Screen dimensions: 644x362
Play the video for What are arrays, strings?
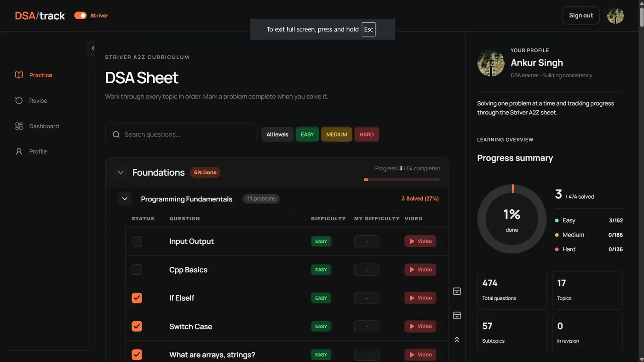click(420, 355)
